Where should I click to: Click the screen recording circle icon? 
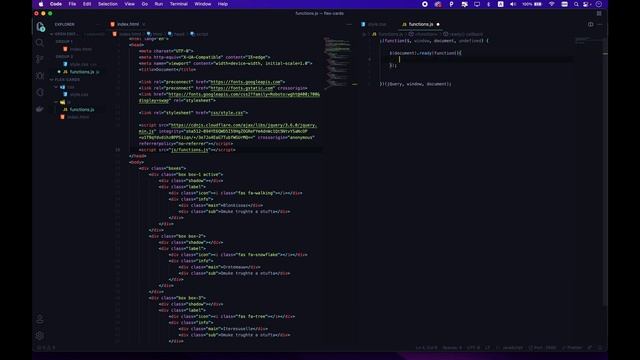click(x=425, y=4)
